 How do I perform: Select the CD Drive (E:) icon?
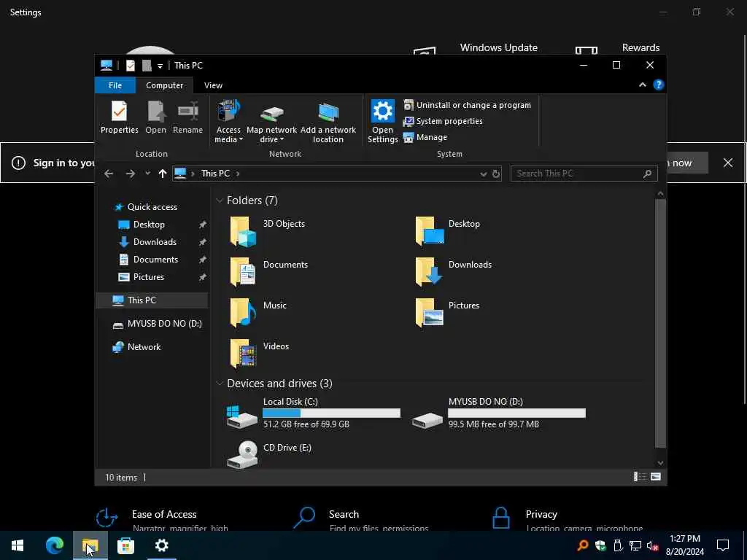pos(242,455)
